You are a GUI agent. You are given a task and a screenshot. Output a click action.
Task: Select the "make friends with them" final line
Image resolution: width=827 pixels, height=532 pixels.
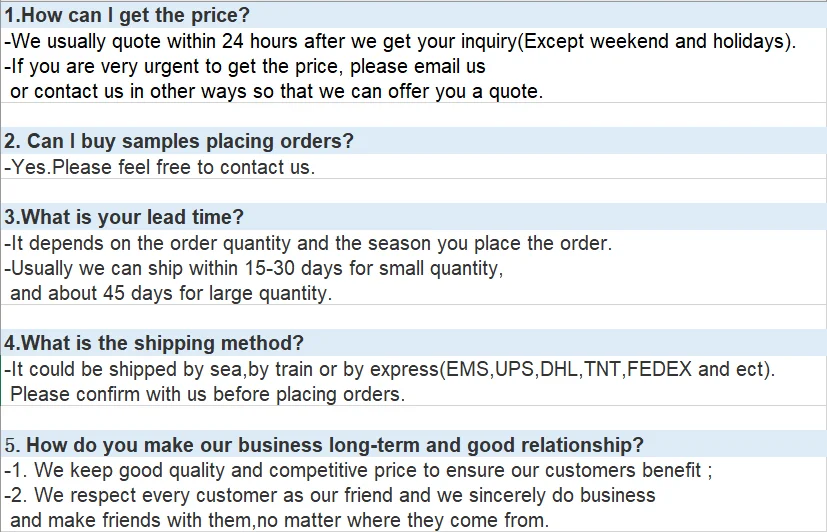click(280, 520)
